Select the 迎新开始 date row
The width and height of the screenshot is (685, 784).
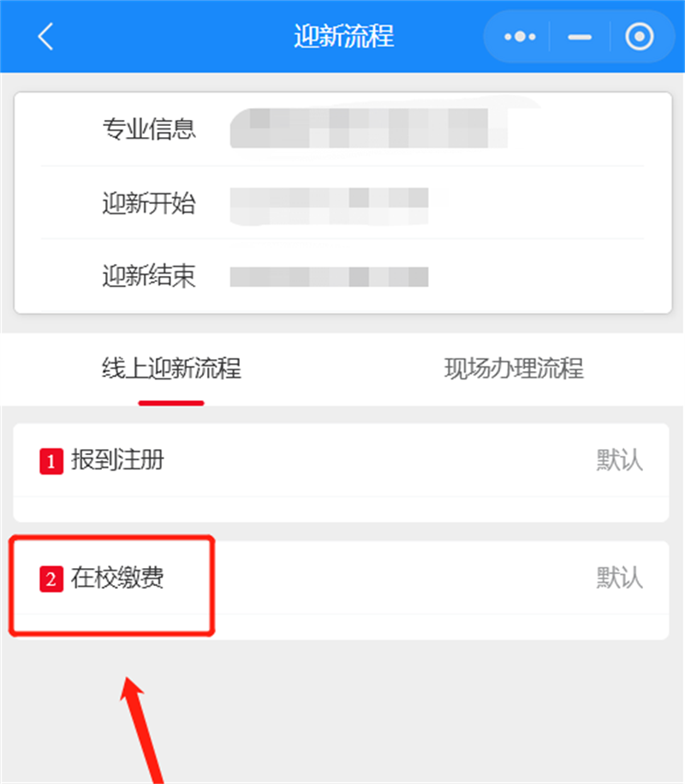(342, 202)
